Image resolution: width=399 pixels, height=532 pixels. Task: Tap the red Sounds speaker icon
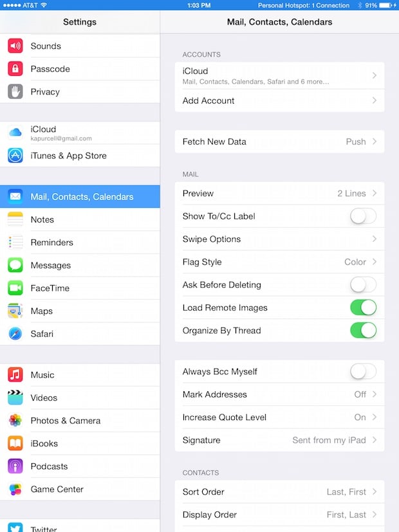[15, 46]
